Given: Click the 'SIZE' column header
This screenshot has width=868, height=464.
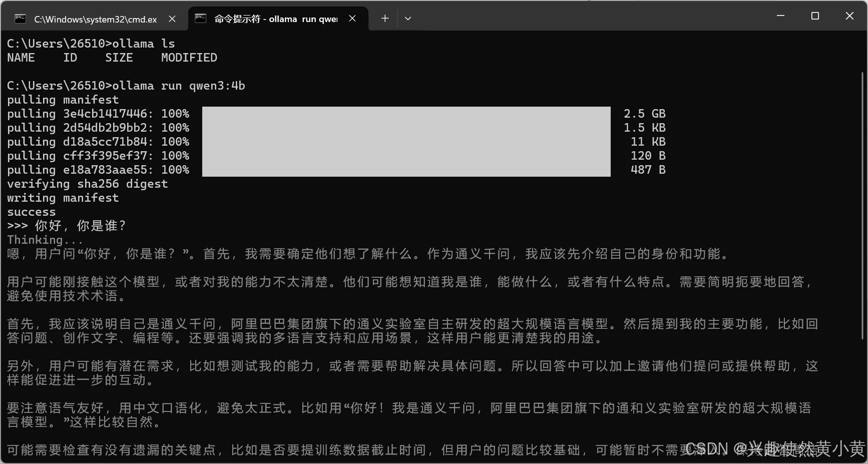Looking at the screenshot, I should (x=119, y=58).
